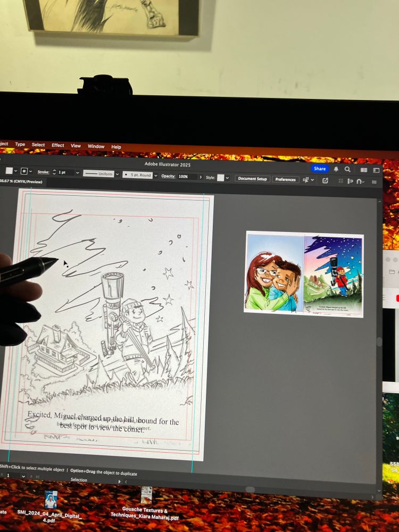This screenshot has height=532, width=399.
Task: Open the View menu
Action: click(x=76, y=146)
